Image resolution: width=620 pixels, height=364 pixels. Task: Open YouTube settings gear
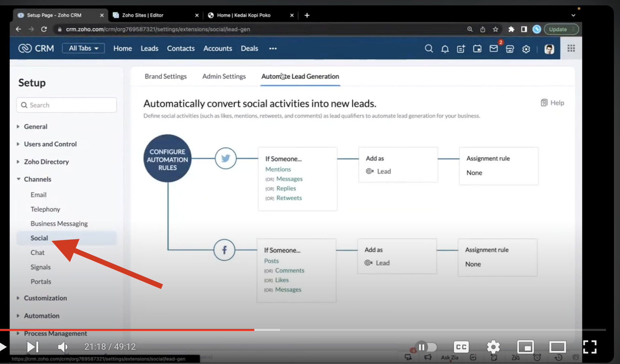pyautogui.click(x=493, y=347)
